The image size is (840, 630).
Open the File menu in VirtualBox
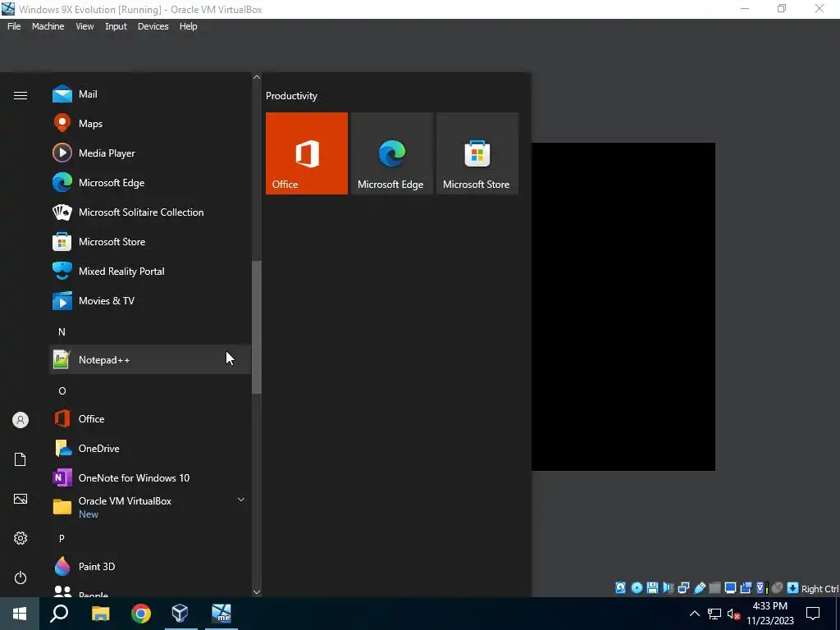tap(14, 26)
